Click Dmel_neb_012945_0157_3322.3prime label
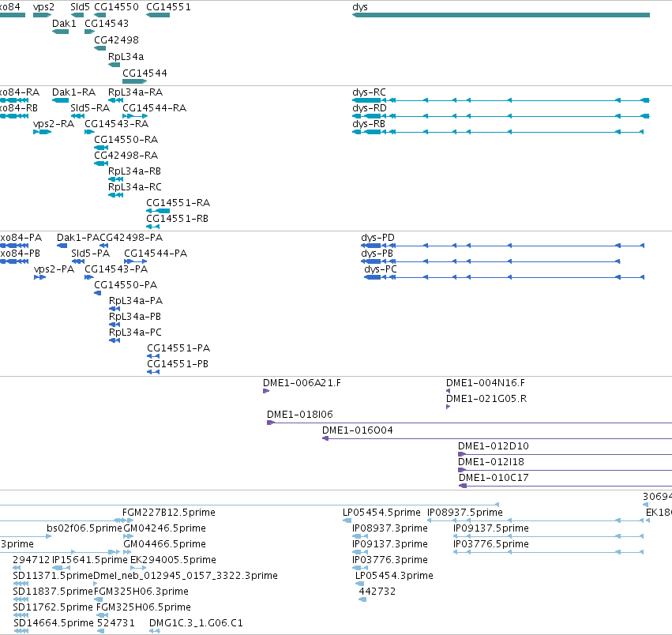 pyautogui.click(x=185, y=577)
